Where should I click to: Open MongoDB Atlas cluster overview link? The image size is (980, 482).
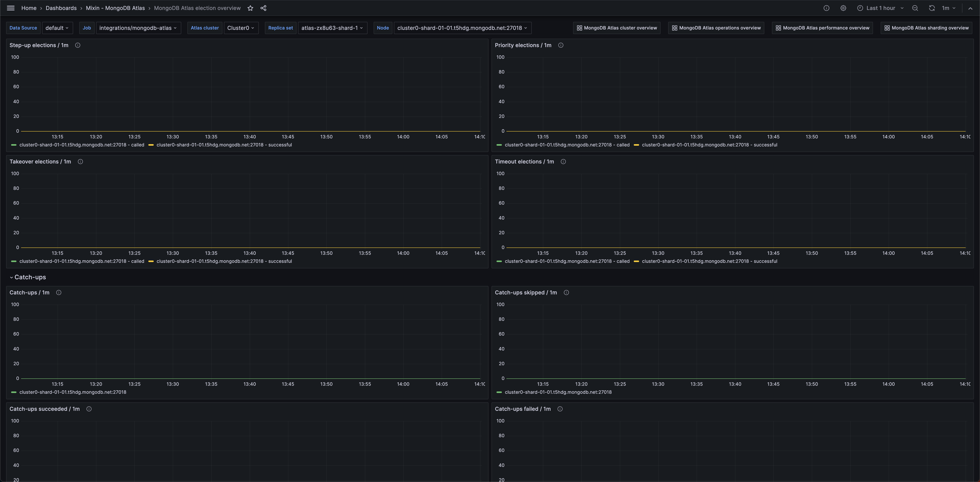[x=617, y=28]
